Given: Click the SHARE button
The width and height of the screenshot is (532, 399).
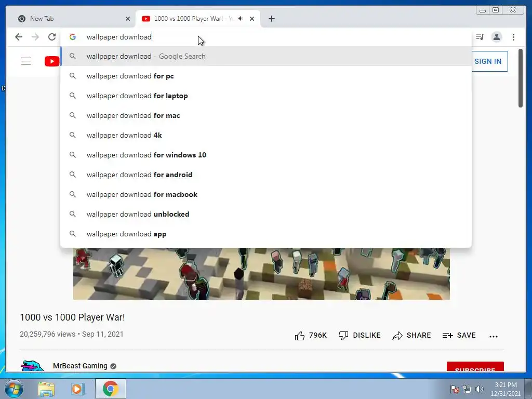Looking at the screenshot, I should [411, 335].
